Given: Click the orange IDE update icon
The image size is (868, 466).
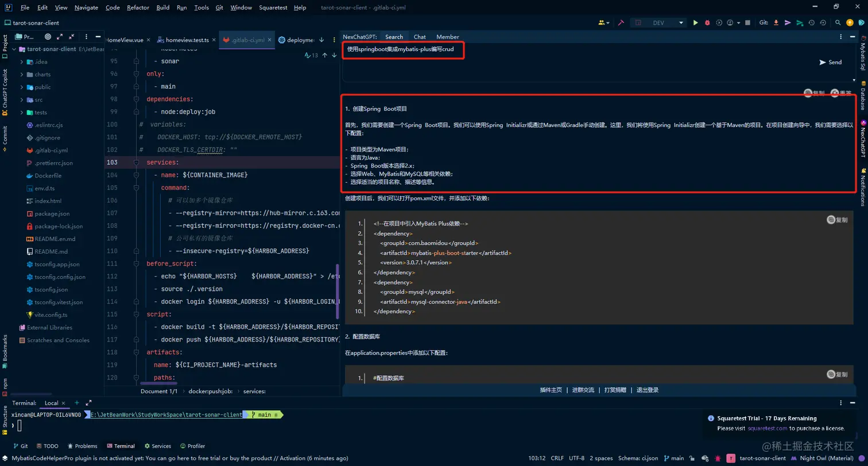Looking at the screenshot, I should 851,23.
